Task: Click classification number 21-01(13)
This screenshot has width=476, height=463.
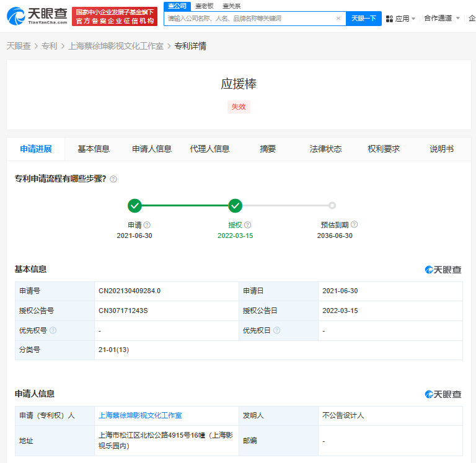Action: pos(113,350)
